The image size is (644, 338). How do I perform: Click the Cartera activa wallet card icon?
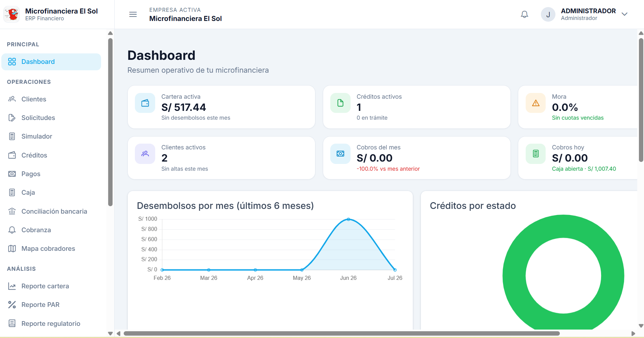(x=145, y=103)
